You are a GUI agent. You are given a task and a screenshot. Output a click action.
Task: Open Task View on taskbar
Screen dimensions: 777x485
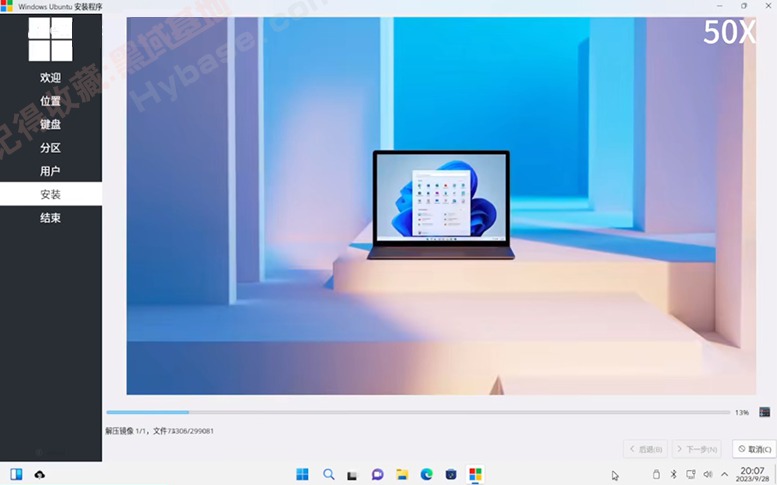coord(352,475)
